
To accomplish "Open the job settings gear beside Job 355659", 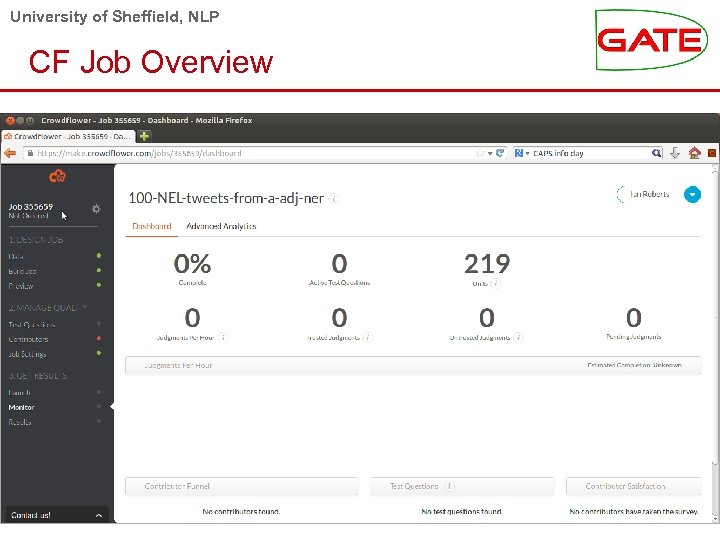I will (x=96, y=209).
